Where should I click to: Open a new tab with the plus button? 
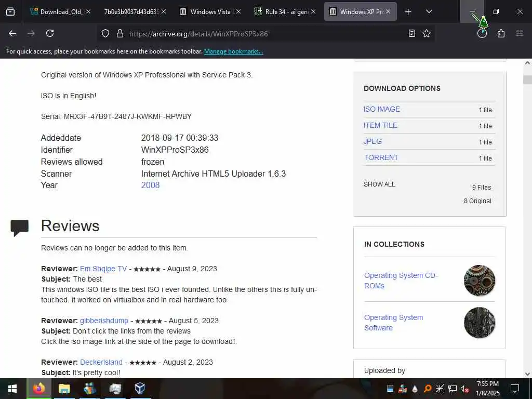click(x=408, y=12)
